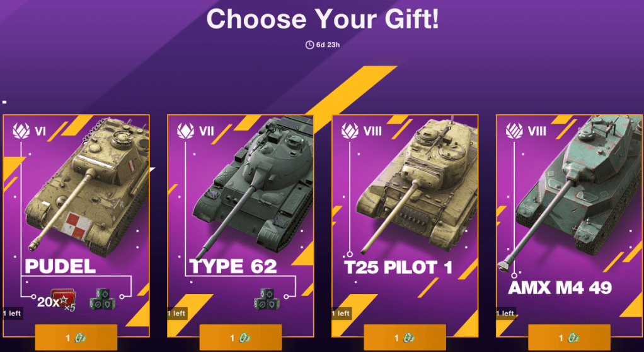Click the tier VIII emblem on T25 Pilot 1 card
The height and width of the screenshot is (352, 644).
pos(350,131)
